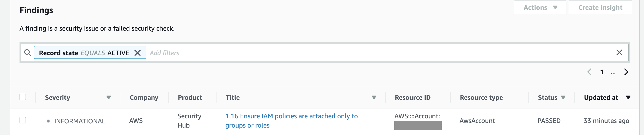Click the Company column header

click(x=144, y=98)
